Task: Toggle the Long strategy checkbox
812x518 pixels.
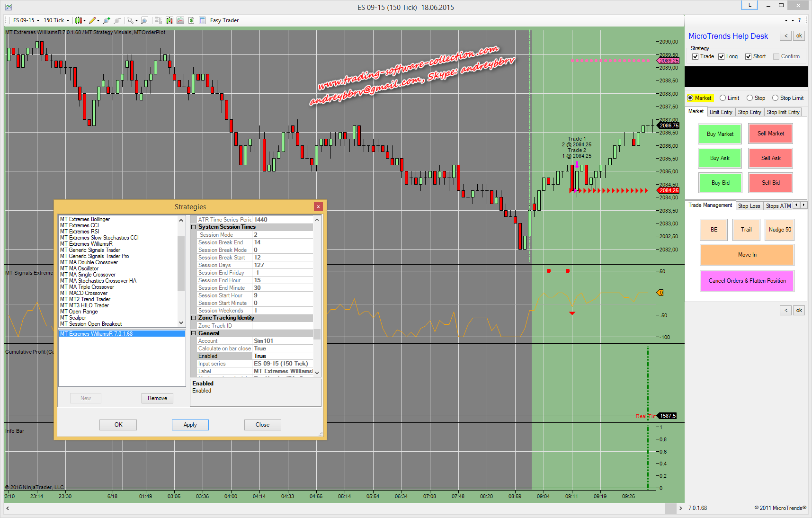Action: coord(722,57)
